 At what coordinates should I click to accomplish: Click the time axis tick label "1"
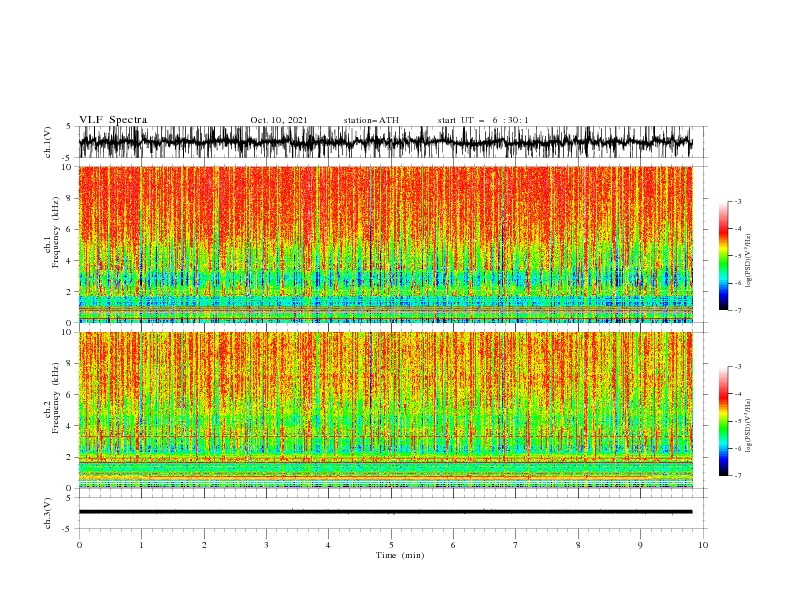tap(141, 545)
